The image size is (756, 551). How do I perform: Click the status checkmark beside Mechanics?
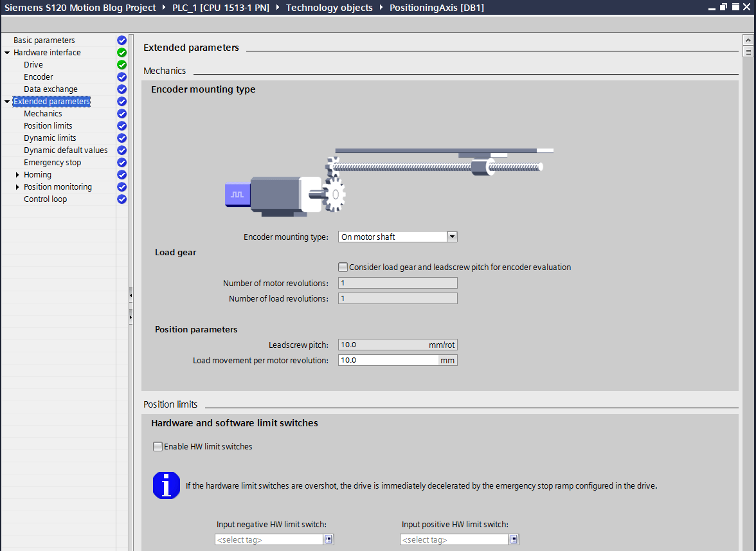pos(122,114)
